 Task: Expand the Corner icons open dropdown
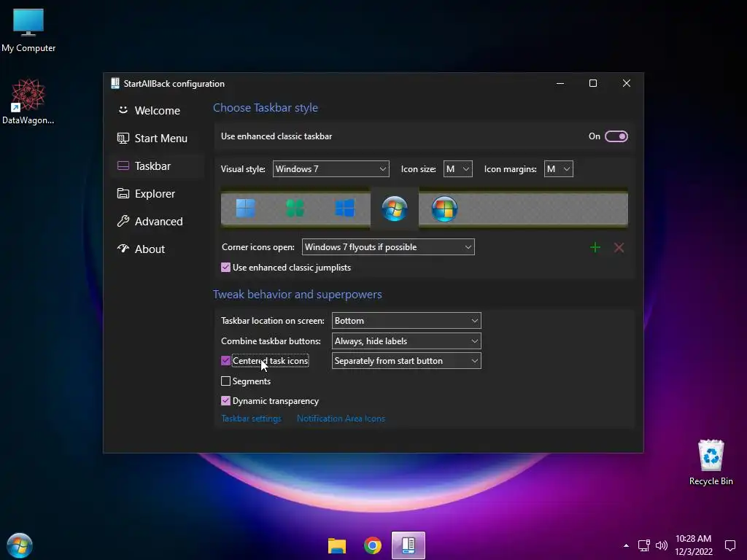click(388, 247)
